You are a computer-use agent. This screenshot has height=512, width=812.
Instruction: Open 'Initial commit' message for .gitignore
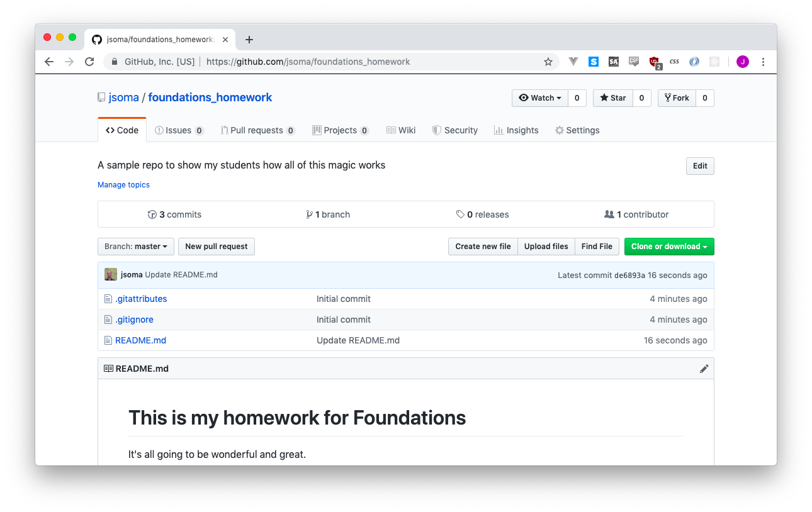click(x=344, y=320)
